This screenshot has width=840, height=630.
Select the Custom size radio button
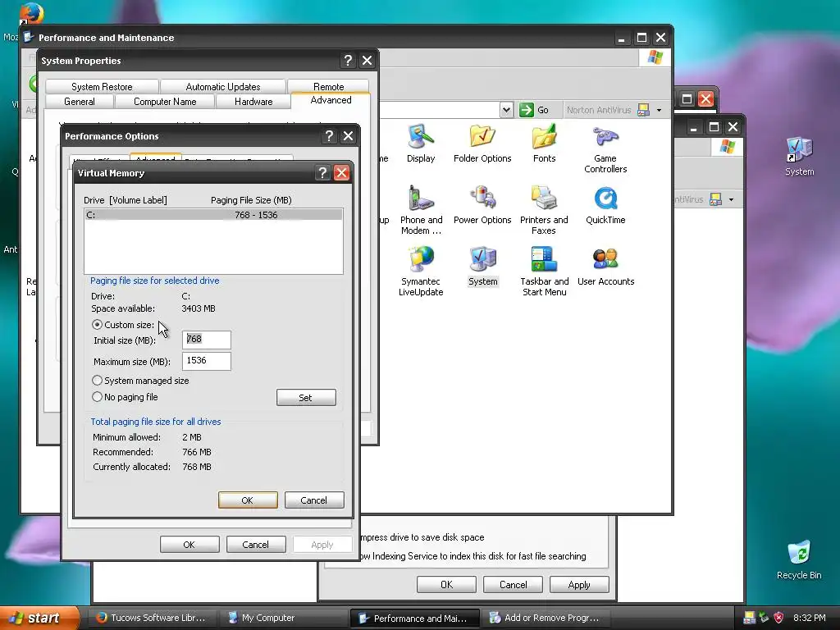(97, 325)
